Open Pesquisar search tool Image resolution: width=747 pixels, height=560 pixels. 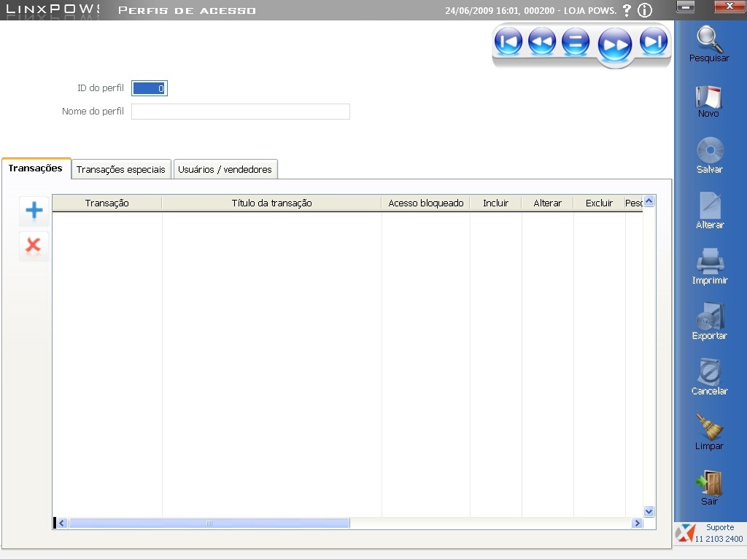point(709,44)
